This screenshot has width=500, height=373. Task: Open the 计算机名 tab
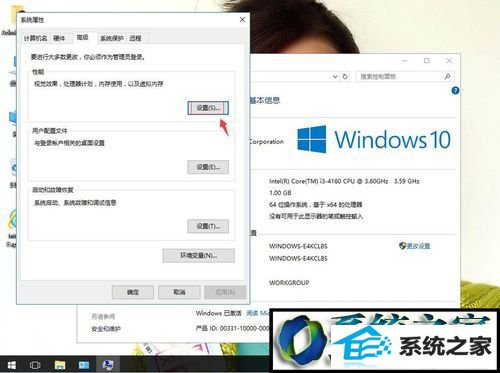coord(35,38)
